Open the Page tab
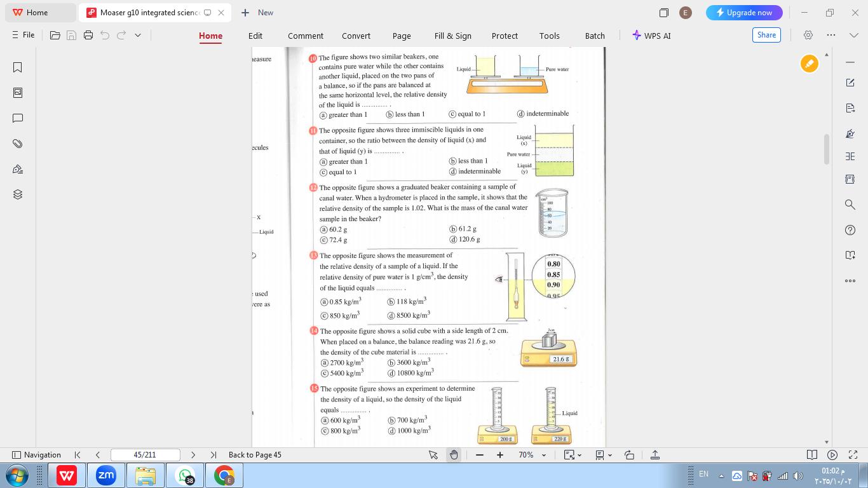Image resolution: width=868 pixels, height=488 pixels. coord(402,36)
